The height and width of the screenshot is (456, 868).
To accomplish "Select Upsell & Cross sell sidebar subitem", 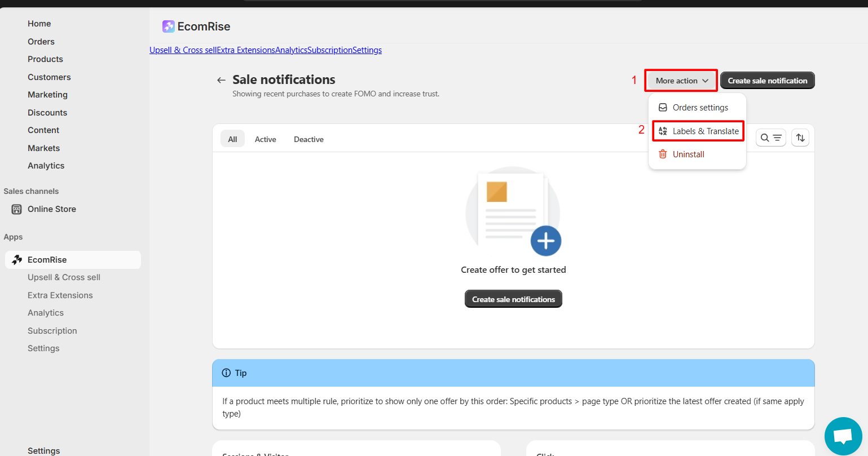I will pos(64,277).
